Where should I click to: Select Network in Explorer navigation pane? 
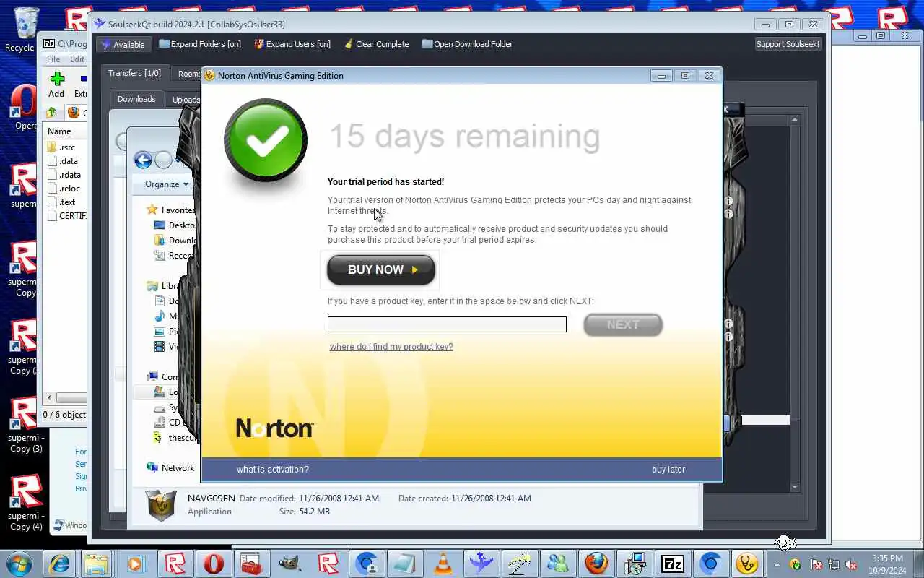tap(170, 468)
